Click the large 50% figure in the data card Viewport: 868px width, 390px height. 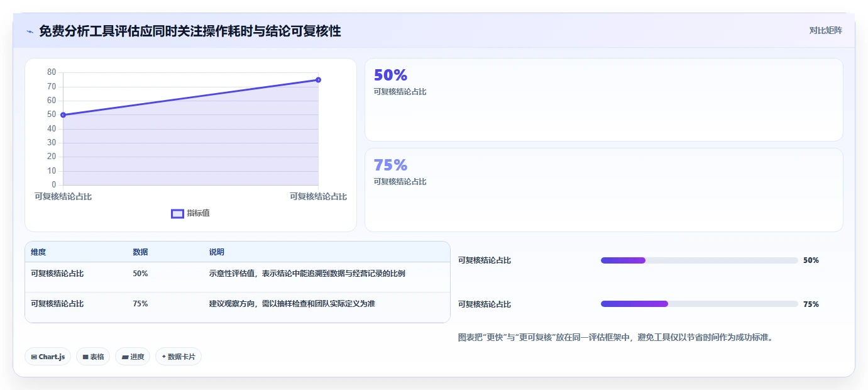[390, 75]
